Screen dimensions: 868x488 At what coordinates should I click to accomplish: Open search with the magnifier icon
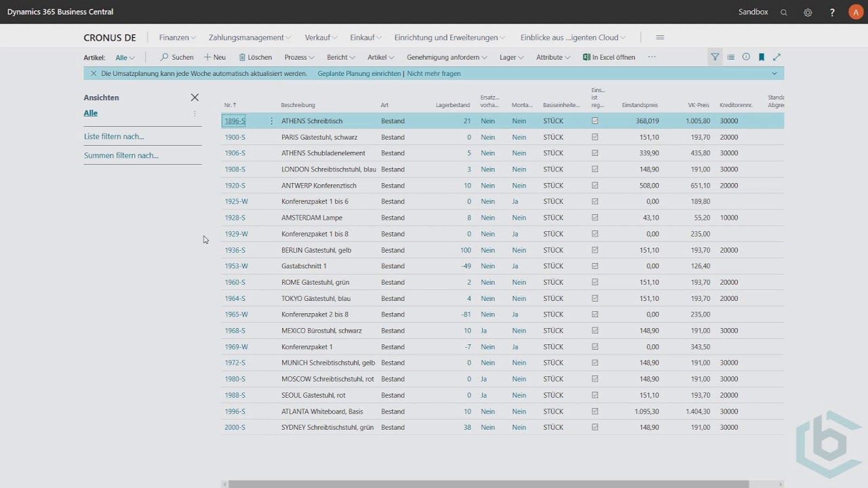[784, 12]
